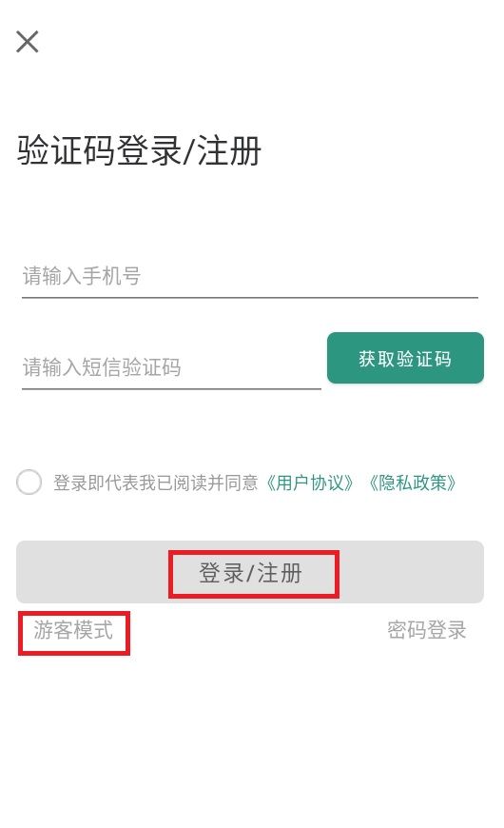Open the 《隐私政策》 link
The width and height of the screenshot is (504, 828).
[412, 483]
